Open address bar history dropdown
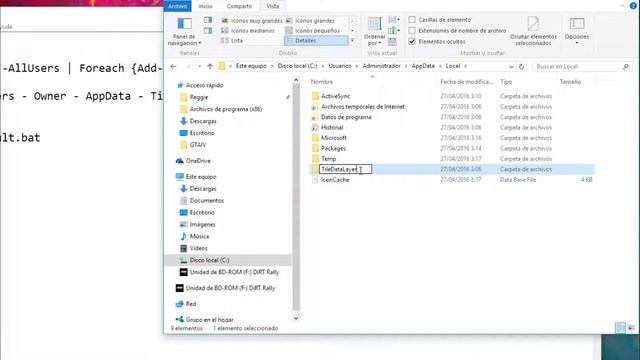The width and height of the screenshot is (640, 360). tap(511, 66)
